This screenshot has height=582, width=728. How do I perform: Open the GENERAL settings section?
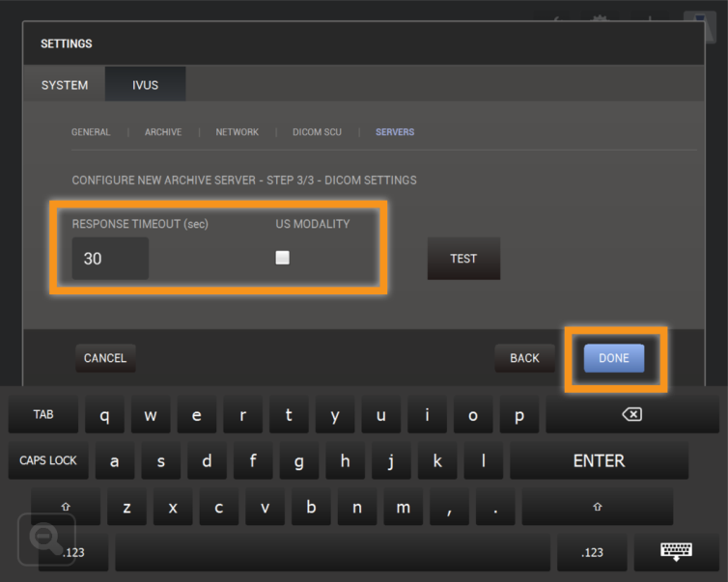(91, 132)
